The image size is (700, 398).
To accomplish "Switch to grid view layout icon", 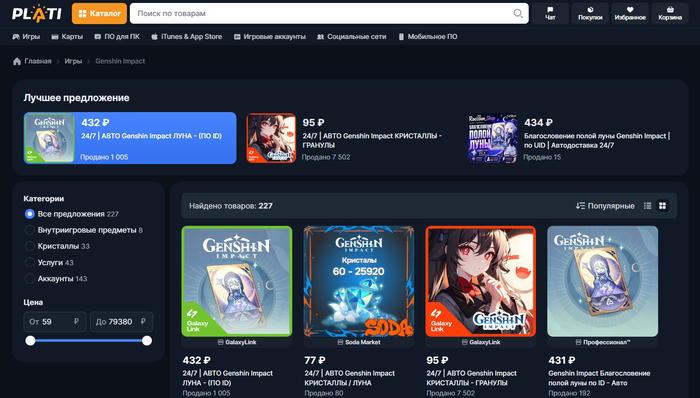I will tap(662, 206).
